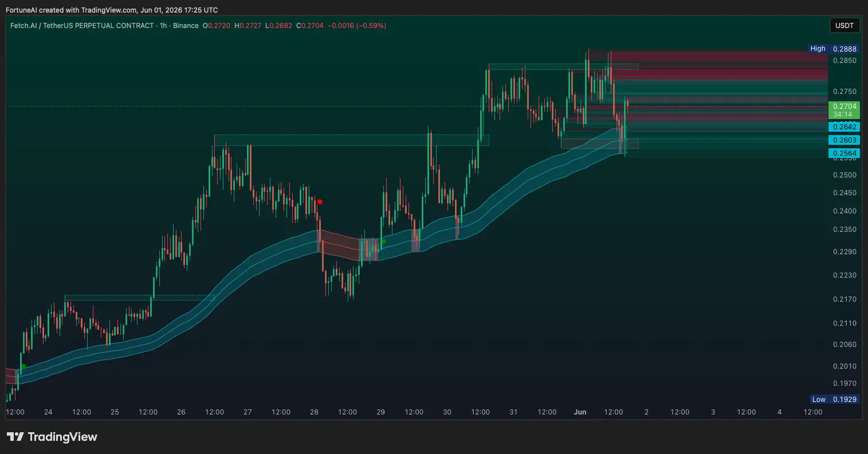Image resolution: width=868 pixels, height=454 pixels.
Task: Click the 0.2400 price scale value
Action: click(x=845, y=211)
